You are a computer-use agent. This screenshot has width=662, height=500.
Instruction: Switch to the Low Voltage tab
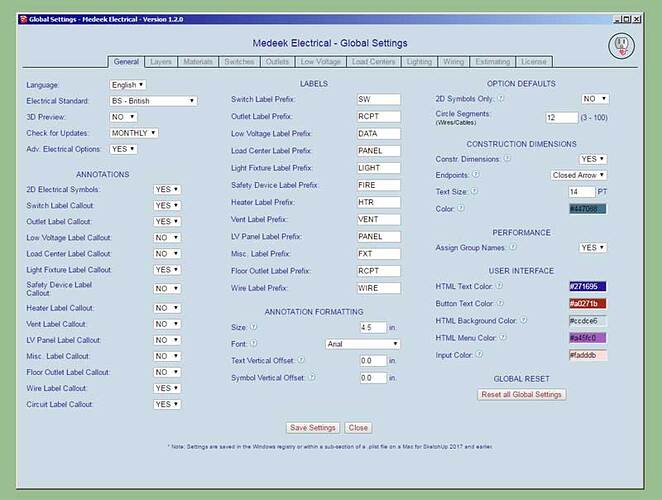pyautogui.click(x=320, y=62)
